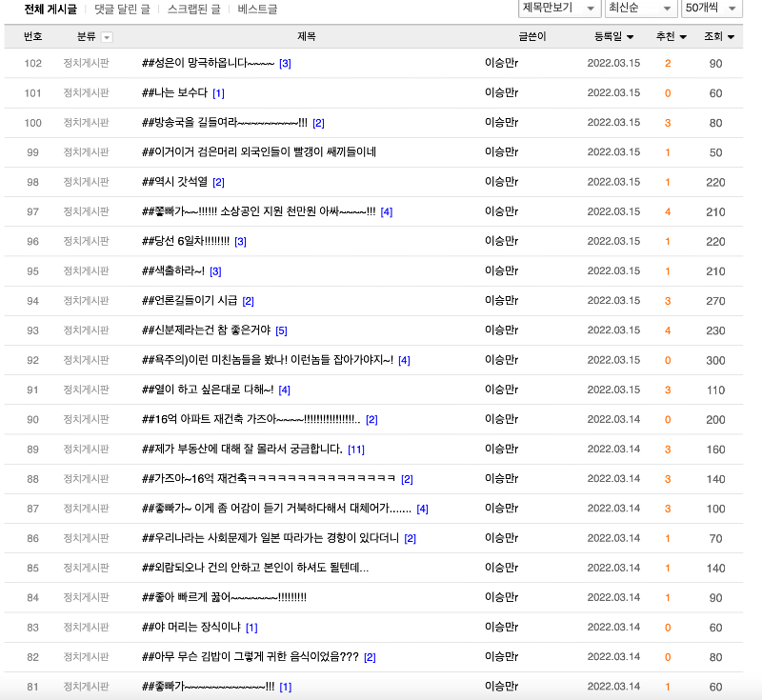Open the 50개씩 per-page dropdown
The height and width of the screenshot is (700, 762).
pos(712,9)
